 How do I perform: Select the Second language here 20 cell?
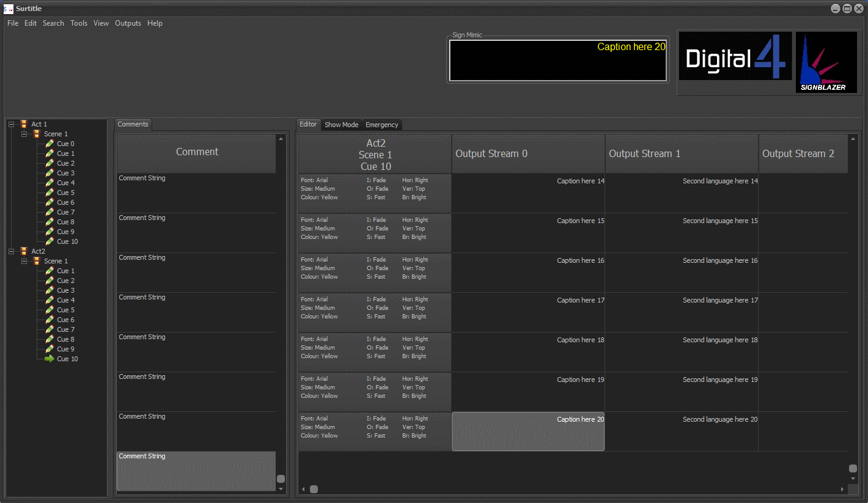(682, 431)
